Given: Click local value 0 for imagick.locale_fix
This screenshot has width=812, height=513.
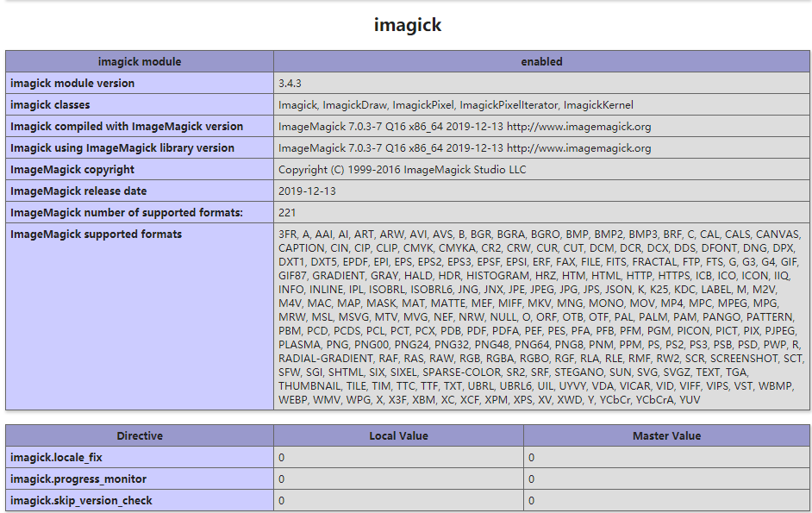Looking at the screenshot, I should (281, 458).
